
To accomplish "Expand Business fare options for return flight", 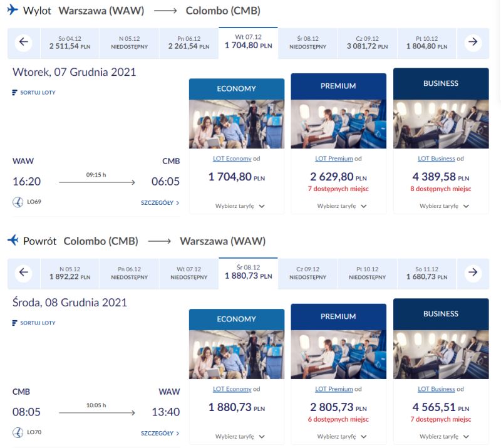I will (444, 437).
